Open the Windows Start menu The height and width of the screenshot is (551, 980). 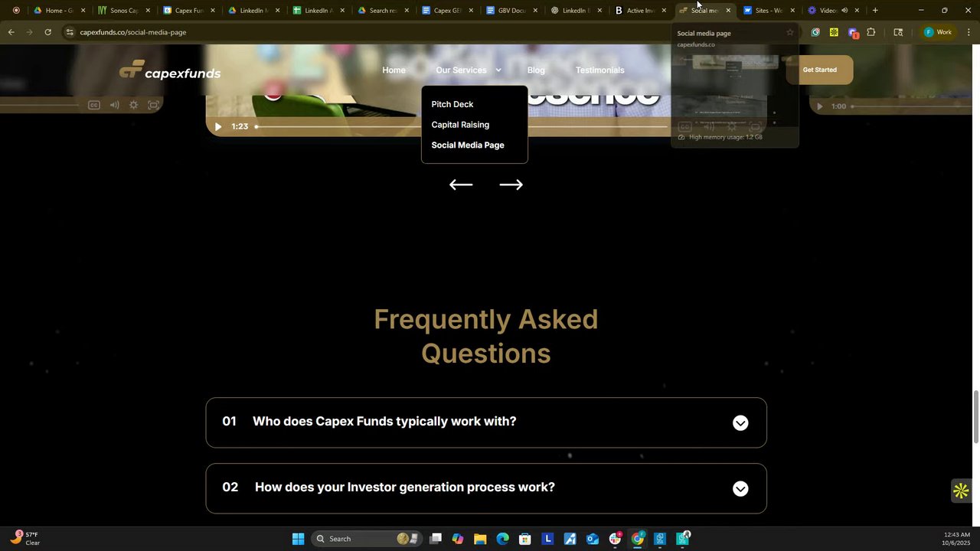coord(298,539)
